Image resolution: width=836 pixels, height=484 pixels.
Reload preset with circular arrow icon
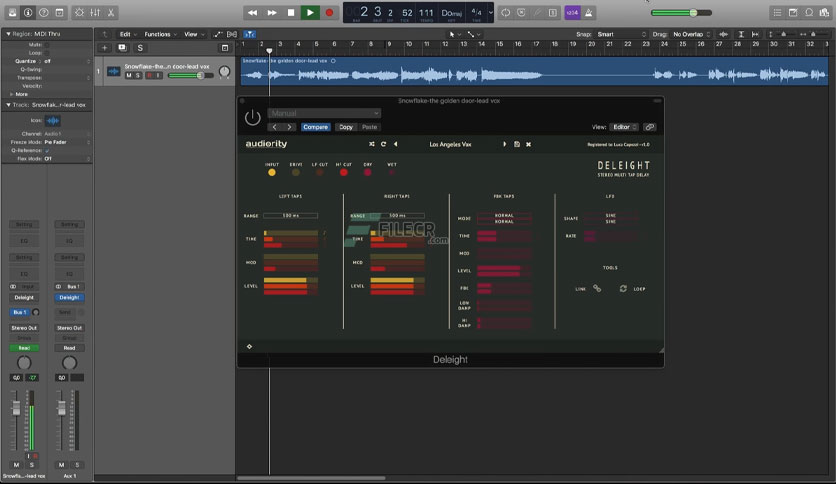pos(383,144)
